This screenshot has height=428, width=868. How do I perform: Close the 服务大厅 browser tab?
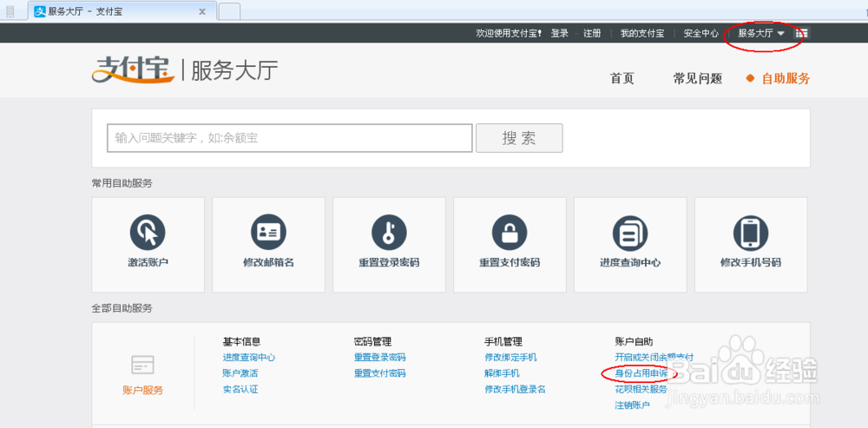202,11
